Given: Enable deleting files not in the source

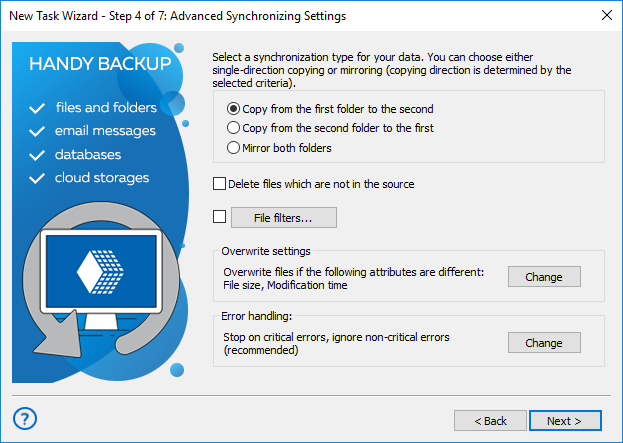Looking at the screenshot, I should pyautogui.click(x=220, y=184).
